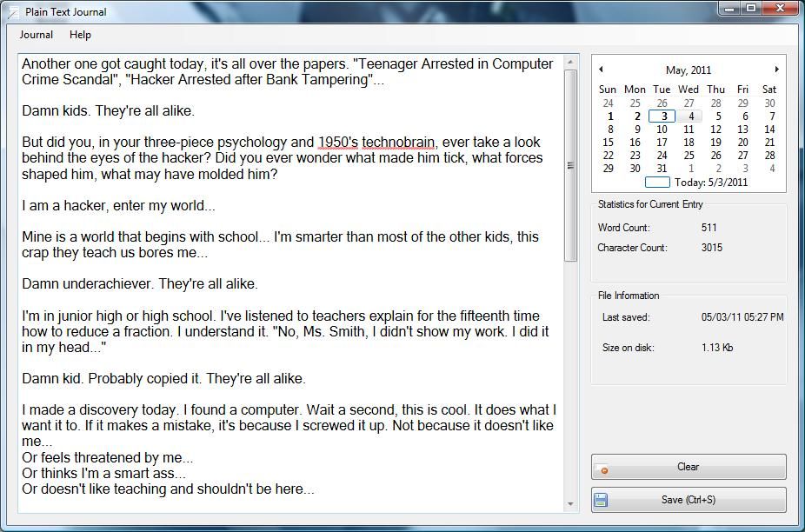
Task: Select May 21 in the calendar
Action: point(769,143)
